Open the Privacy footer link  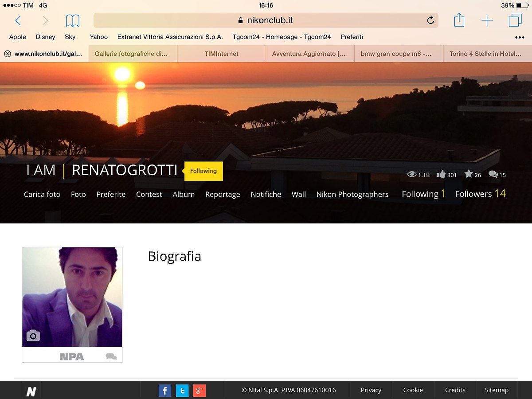(371, 390)
